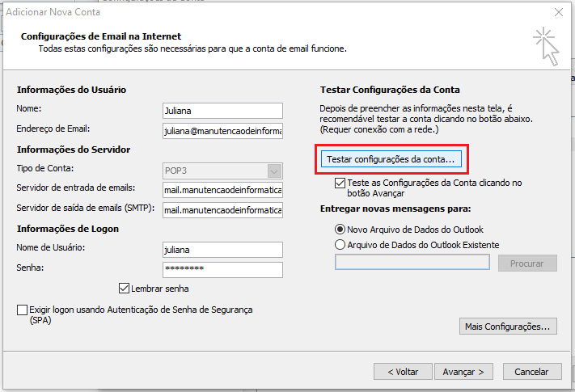Click the Endereço de Email field

point(222,131)
